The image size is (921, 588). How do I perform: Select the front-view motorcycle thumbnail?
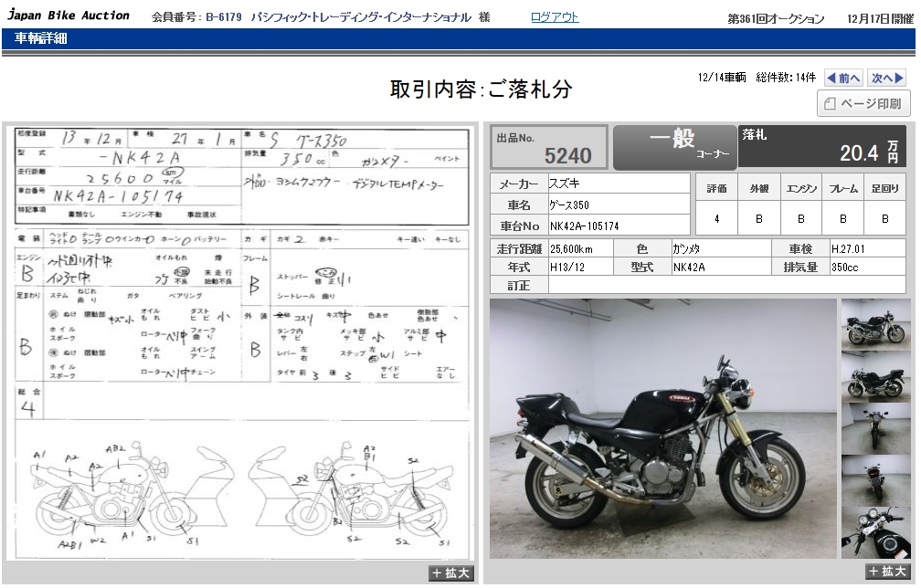tap(875, 428)
